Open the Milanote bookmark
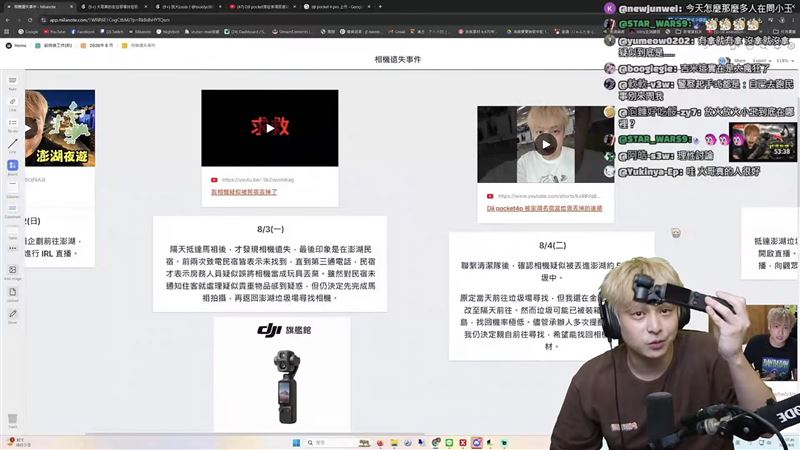This screenshot has height=450, width=800. 140,32
